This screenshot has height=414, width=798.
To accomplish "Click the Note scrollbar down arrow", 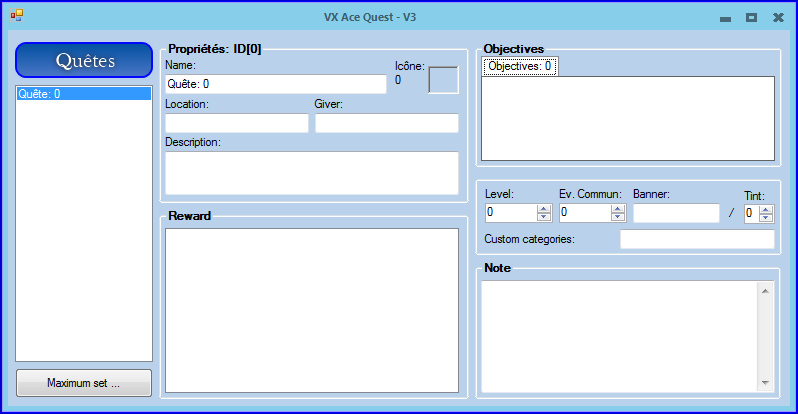I will pos(765,382).
